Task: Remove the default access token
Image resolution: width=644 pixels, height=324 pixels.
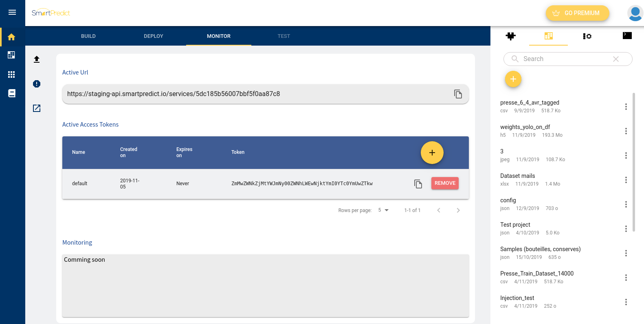Action: pyautogui.click(x=445, y=183)
